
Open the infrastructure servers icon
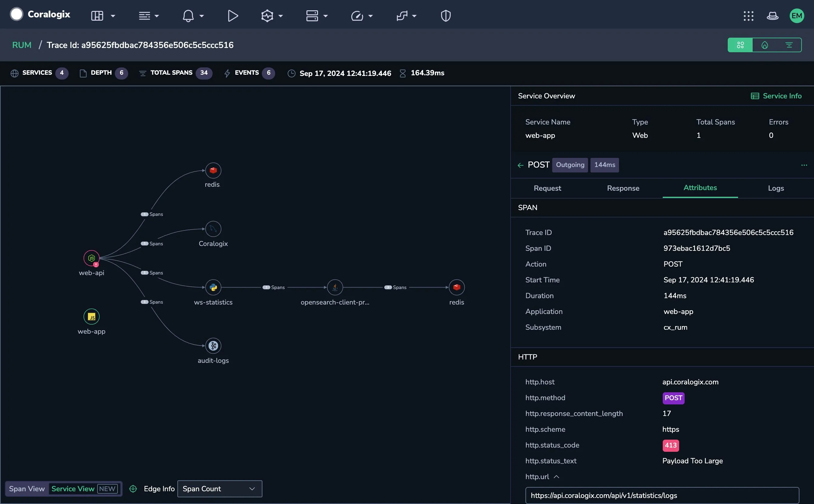tap(312, 16)
